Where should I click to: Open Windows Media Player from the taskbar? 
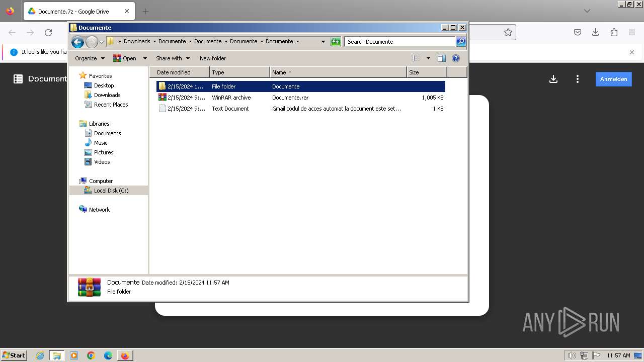point(74,355)
